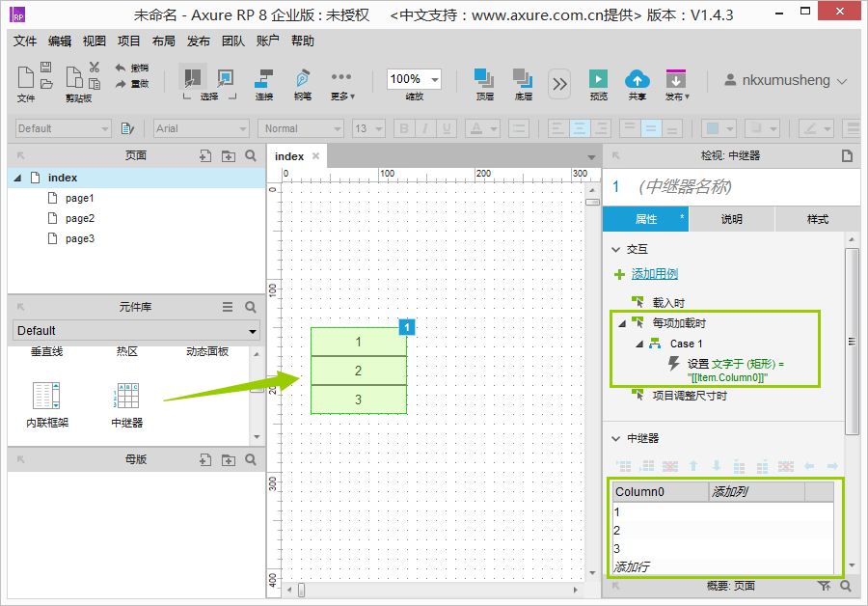Open the 文件 menu
Viewport: 868px width, 606px height.
click(25, 41)
